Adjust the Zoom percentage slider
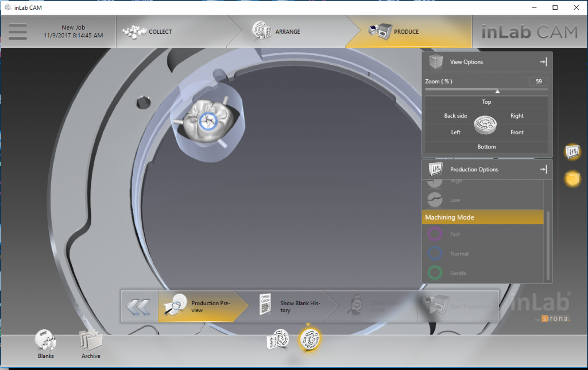 (497, 91)
